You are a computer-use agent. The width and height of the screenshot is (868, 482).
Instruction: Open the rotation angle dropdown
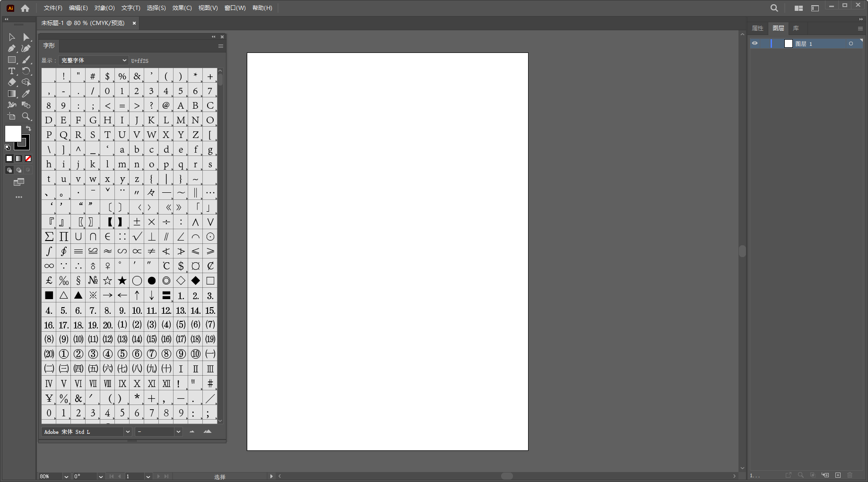(101, 477)
